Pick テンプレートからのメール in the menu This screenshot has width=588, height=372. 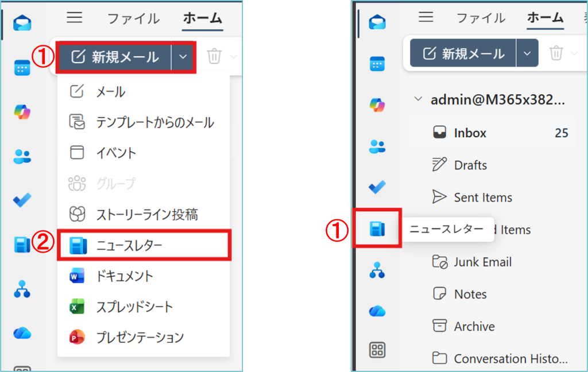click(x=155, y=122)
